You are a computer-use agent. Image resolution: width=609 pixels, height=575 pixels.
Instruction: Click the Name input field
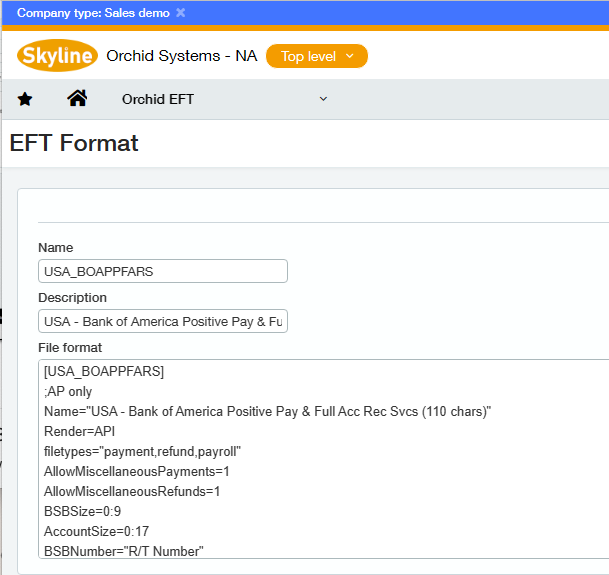163,271
